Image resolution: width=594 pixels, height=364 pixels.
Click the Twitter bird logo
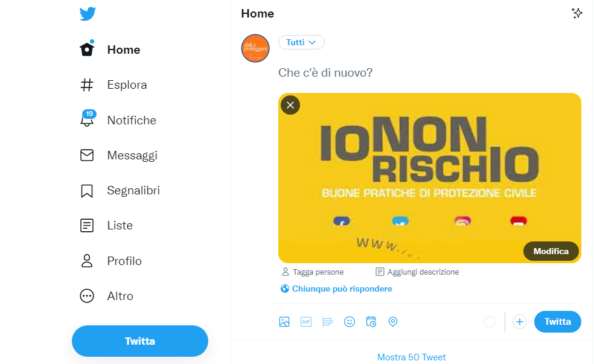click(x=88, y=14)
